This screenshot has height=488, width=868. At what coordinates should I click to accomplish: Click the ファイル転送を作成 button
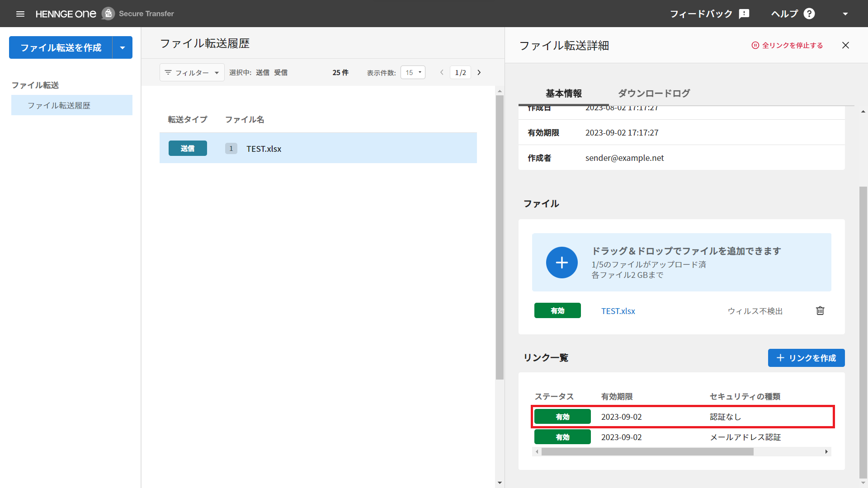pos(61,47)
